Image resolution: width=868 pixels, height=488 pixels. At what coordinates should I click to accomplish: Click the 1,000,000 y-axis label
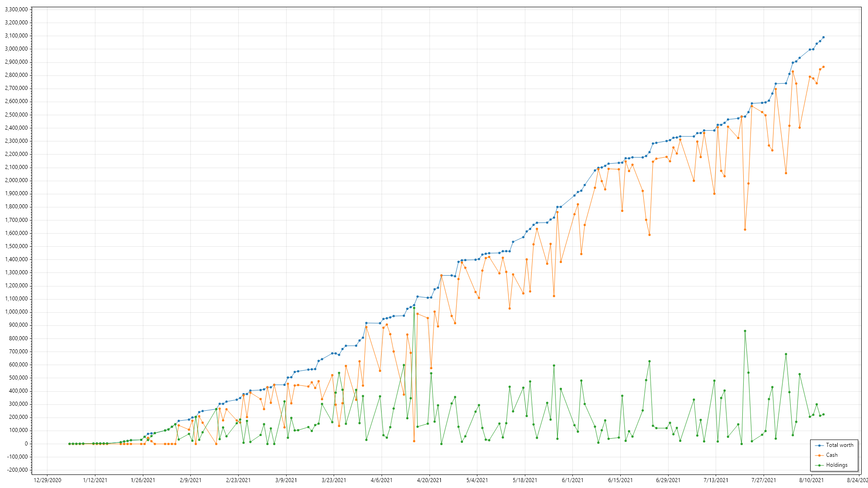click(16, 312)
